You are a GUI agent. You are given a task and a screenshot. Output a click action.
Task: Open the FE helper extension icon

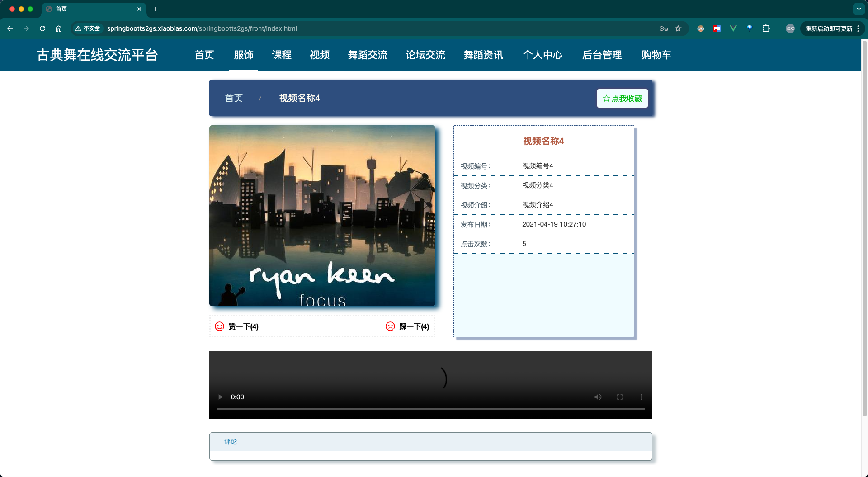717,28
